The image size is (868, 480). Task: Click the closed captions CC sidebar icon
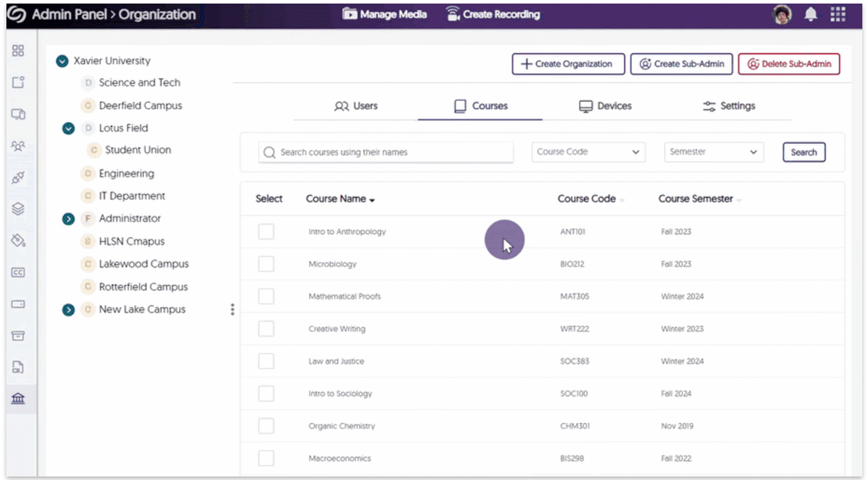pyautogui.click(x=19, y=272)
